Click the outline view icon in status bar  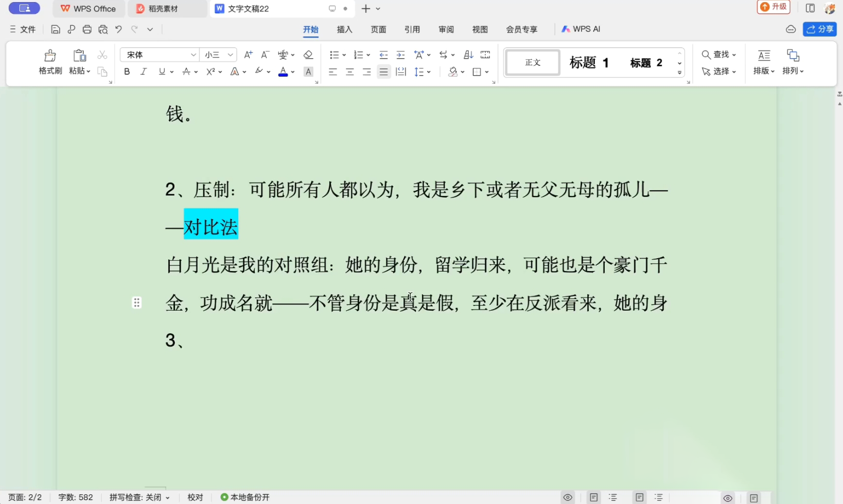pyautogui.click(x=613, y=497)
